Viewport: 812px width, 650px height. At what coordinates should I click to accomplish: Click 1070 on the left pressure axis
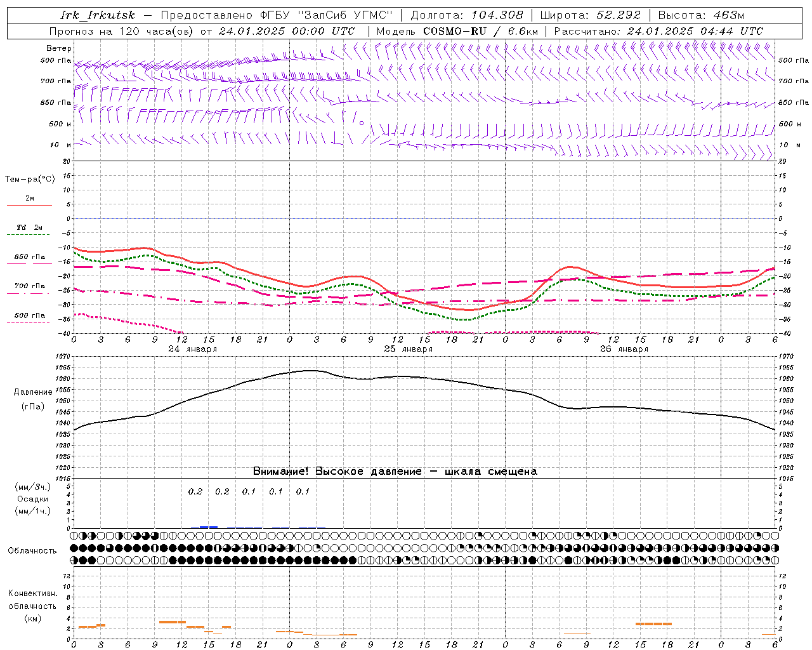[x=62, y=357]
